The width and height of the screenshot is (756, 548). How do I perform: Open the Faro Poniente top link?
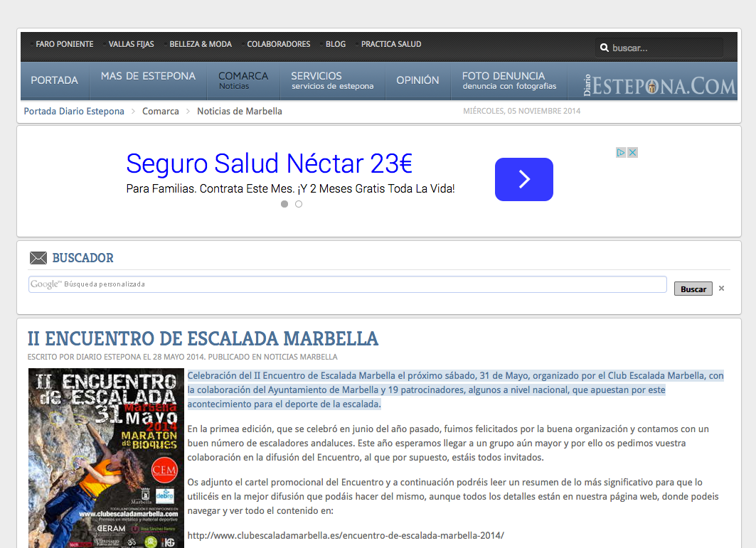coord(64,44)
